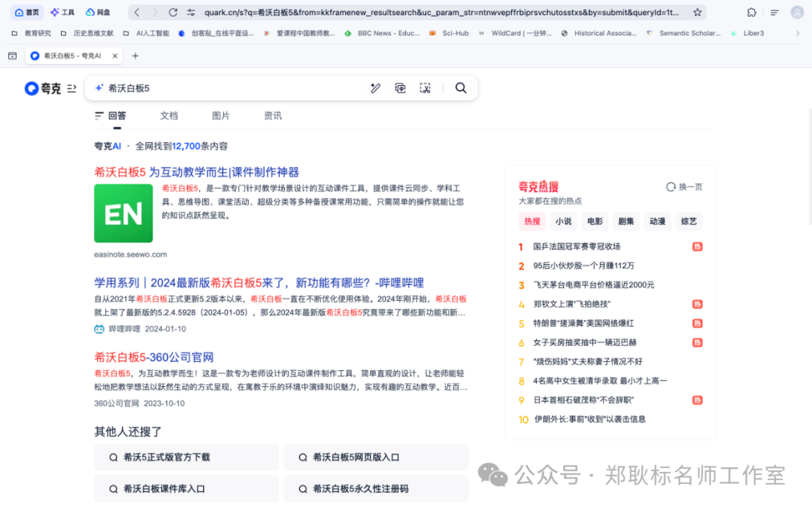
Task: Search suggestion 希沃白板5网页版入口
Action: (376, 458)
